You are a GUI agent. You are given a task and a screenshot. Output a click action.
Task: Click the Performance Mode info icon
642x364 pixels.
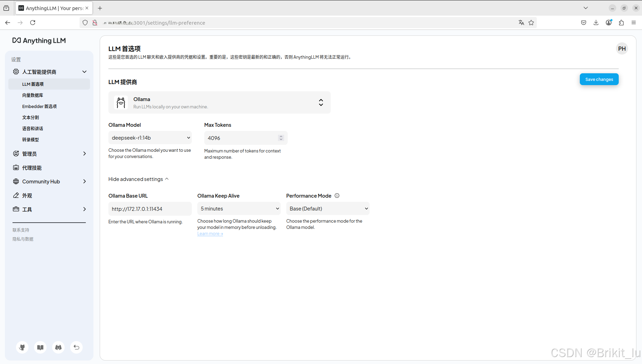click(337, 196)
